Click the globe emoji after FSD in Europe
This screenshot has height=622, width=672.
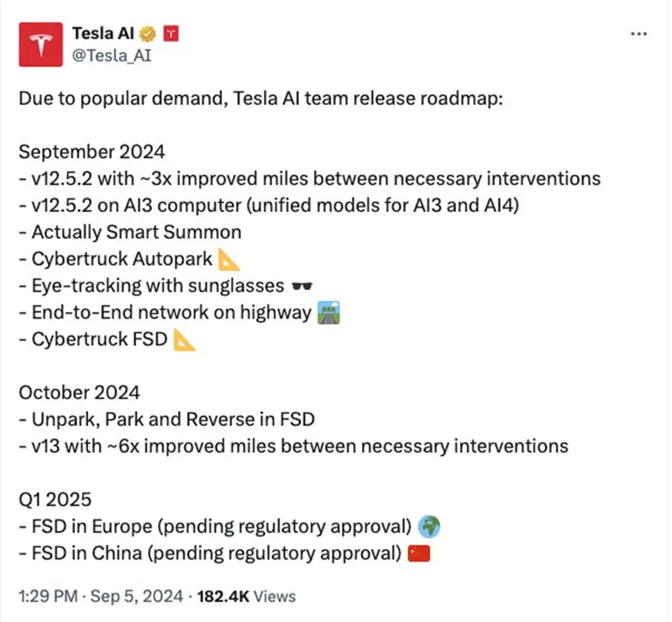click(428, 526)
